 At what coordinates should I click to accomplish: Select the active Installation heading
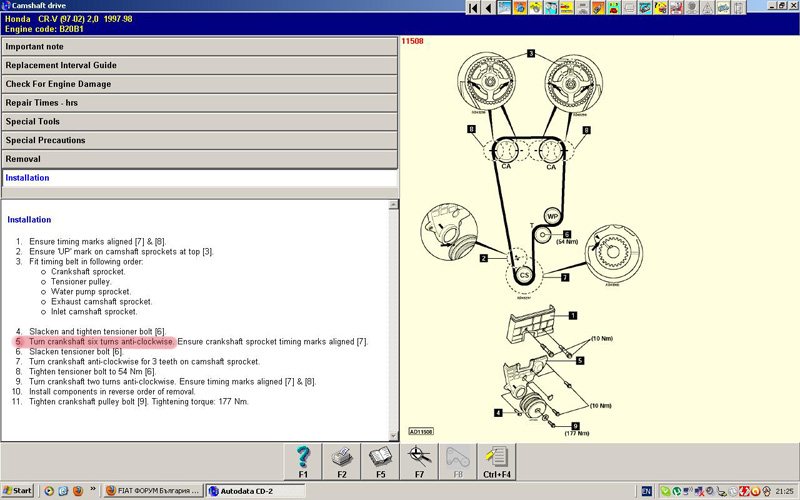tap(199, 178)
